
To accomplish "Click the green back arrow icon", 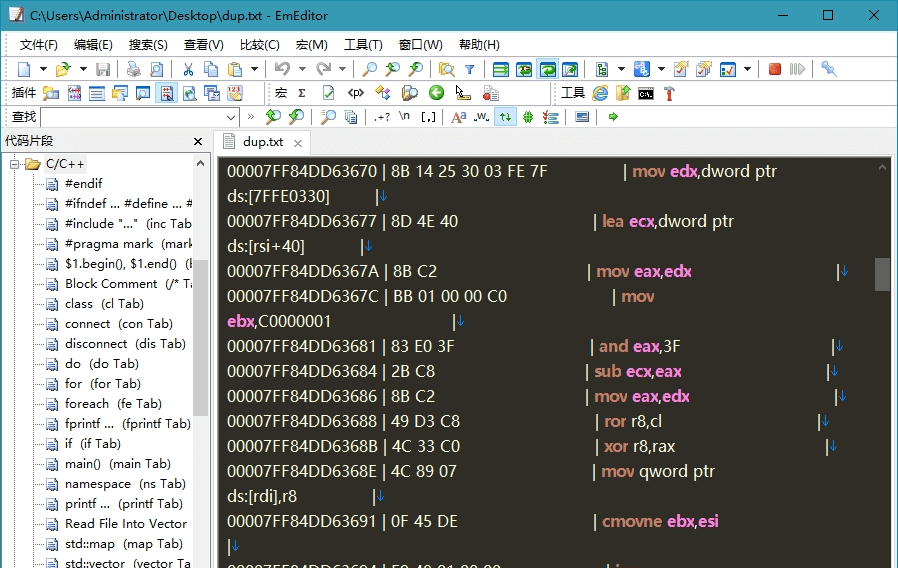I will [x=436, y=93].
